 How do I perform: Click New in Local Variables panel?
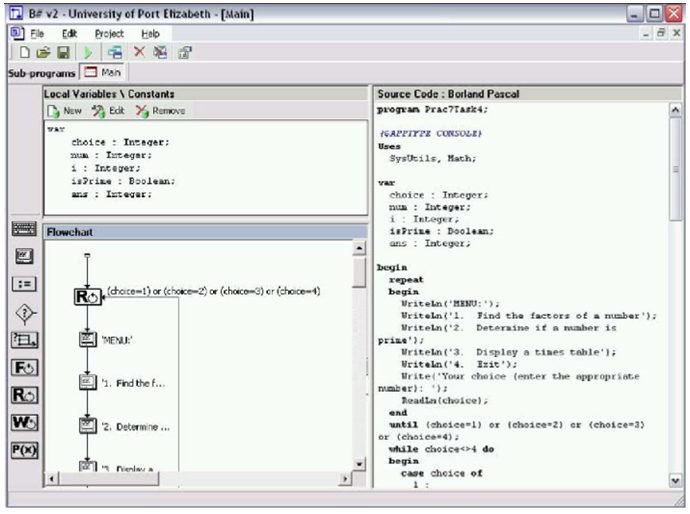pyautogui.click(x=64, y=110)
